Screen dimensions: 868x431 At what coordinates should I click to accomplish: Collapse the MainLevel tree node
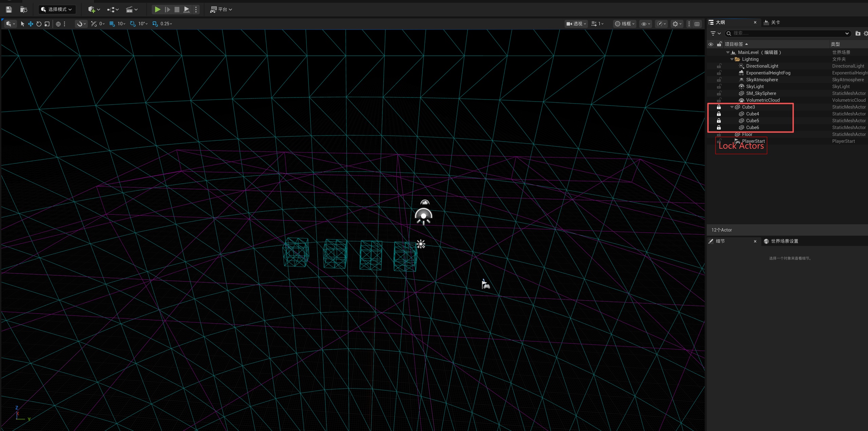[728, 52]
